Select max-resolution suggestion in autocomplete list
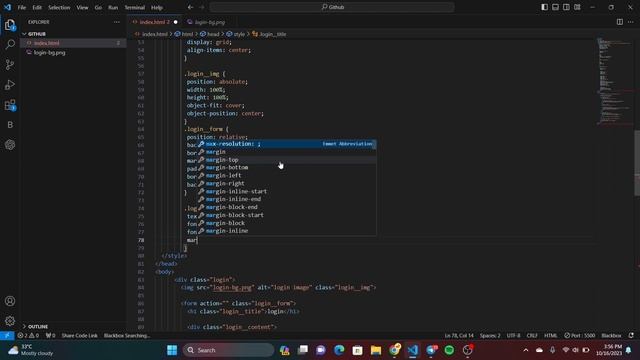This screenshot has width=640, height=360. [x=287, y=144]
